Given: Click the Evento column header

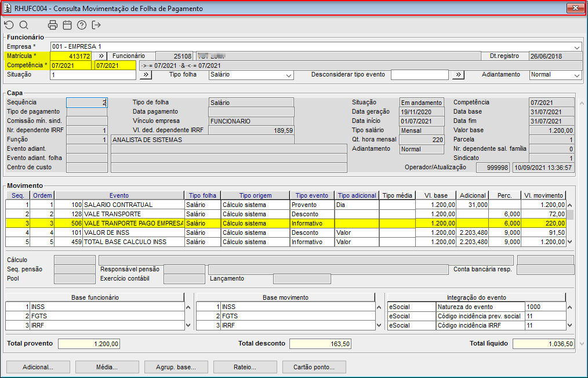Looking at the screenshot, I should pyautogui.click(x=119, y=196).
